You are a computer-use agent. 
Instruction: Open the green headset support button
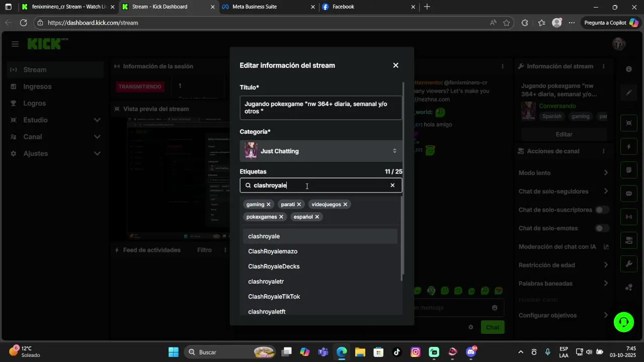pos(624,322)
